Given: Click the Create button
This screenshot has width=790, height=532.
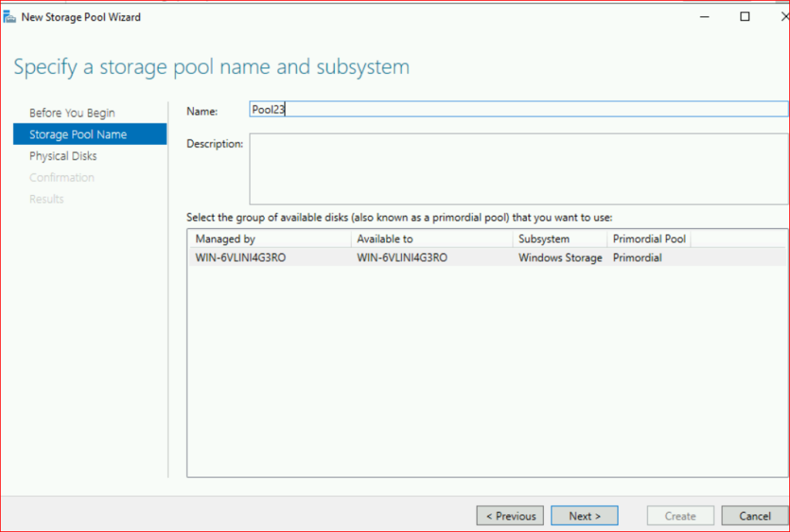Looking at the screenshot, I should click(680, 516).
